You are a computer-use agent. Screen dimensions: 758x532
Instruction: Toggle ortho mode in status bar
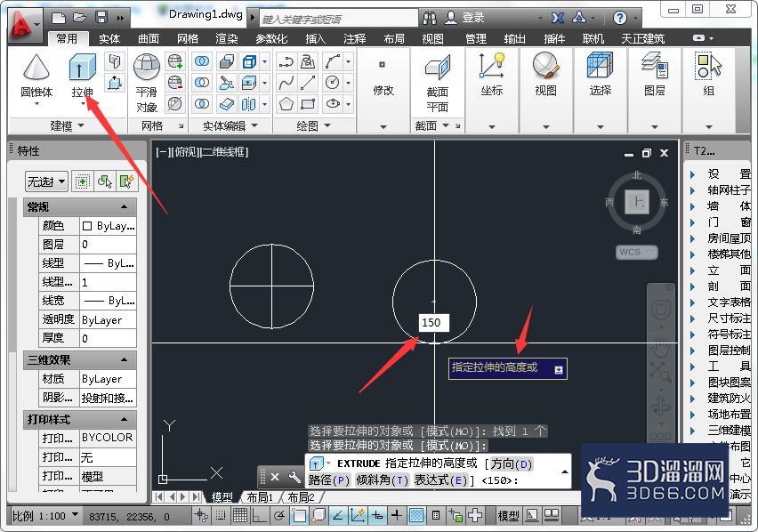click(x=259, y=516)
